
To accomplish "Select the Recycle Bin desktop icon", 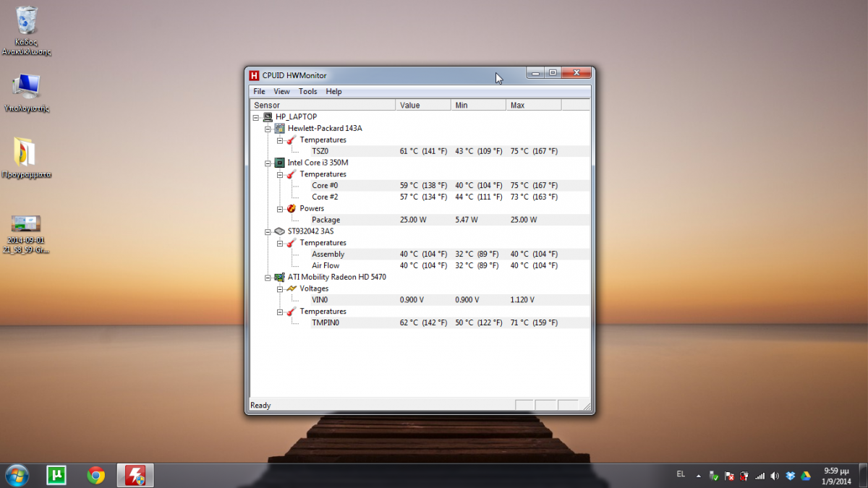I will click(27, 32).
